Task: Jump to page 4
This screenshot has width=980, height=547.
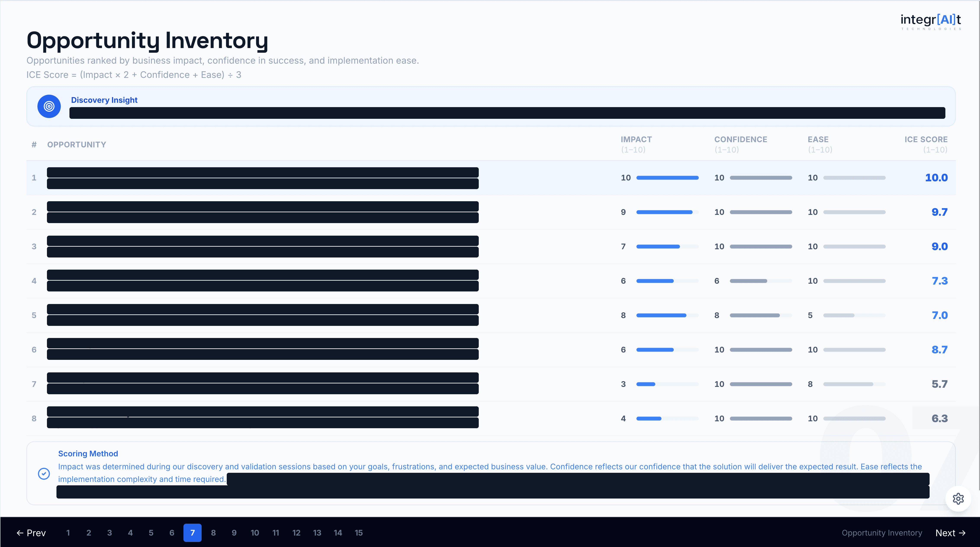Action: click(130, 533)
